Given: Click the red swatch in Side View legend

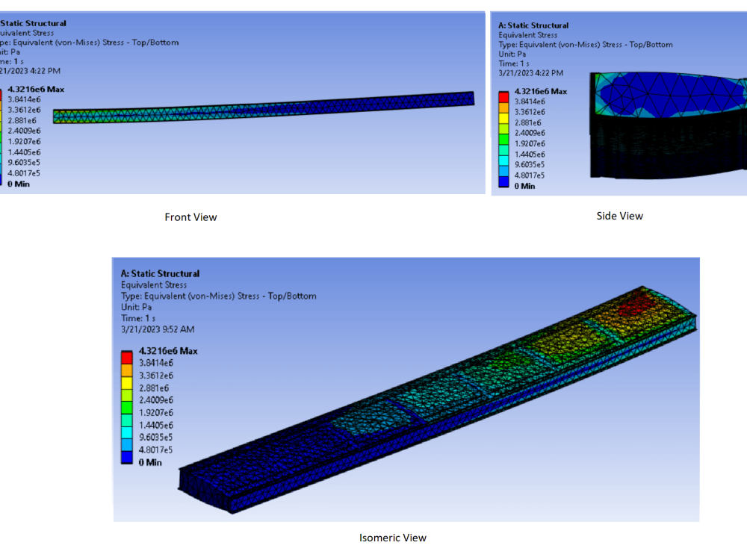Looking at the screenshot, I should [503, 97].
